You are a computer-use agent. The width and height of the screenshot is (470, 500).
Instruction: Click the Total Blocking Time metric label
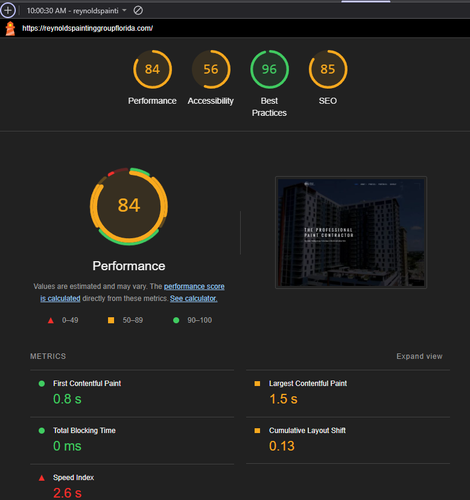pyautogui.click(x=84, y=430)
